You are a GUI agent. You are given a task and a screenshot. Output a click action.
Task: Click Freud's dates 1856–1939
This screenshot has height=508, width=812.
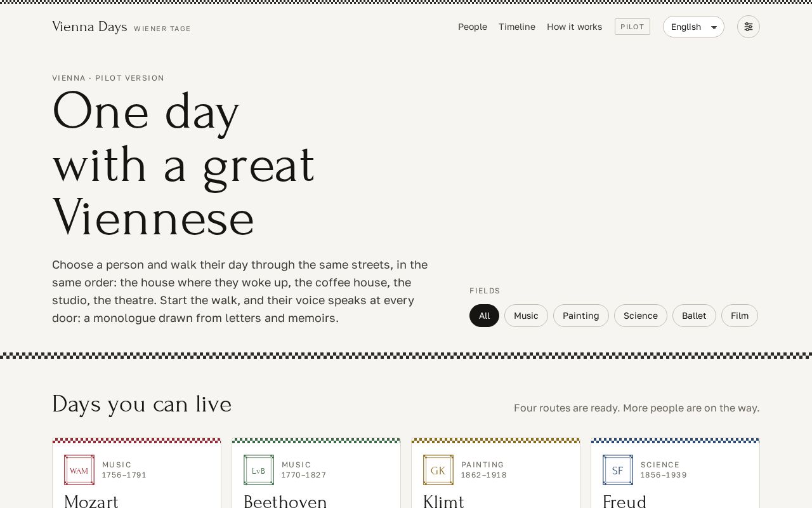coord(664,475)
